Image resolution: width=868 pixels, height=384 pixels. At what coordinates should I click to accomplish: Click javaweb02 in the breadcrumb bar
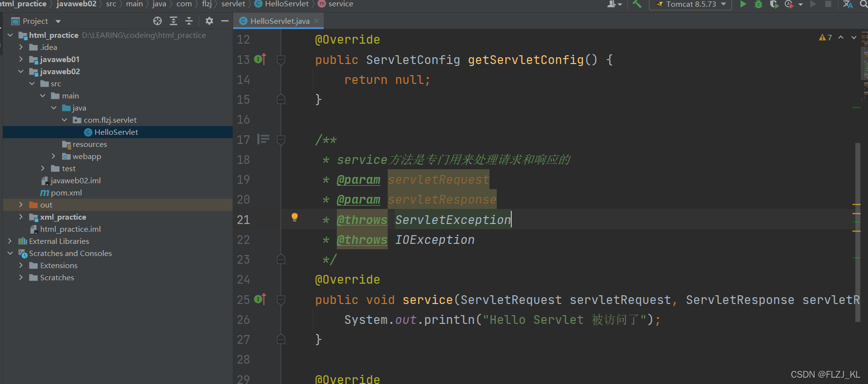[77, 4]
